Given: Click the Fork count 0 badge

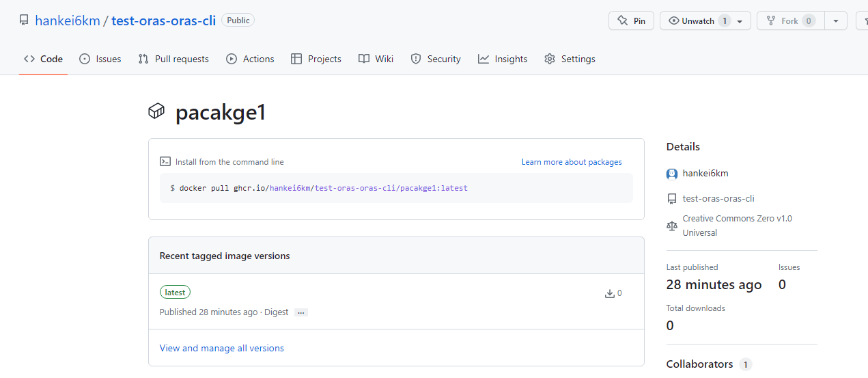Looking at the screenshot, I should 809,21.
